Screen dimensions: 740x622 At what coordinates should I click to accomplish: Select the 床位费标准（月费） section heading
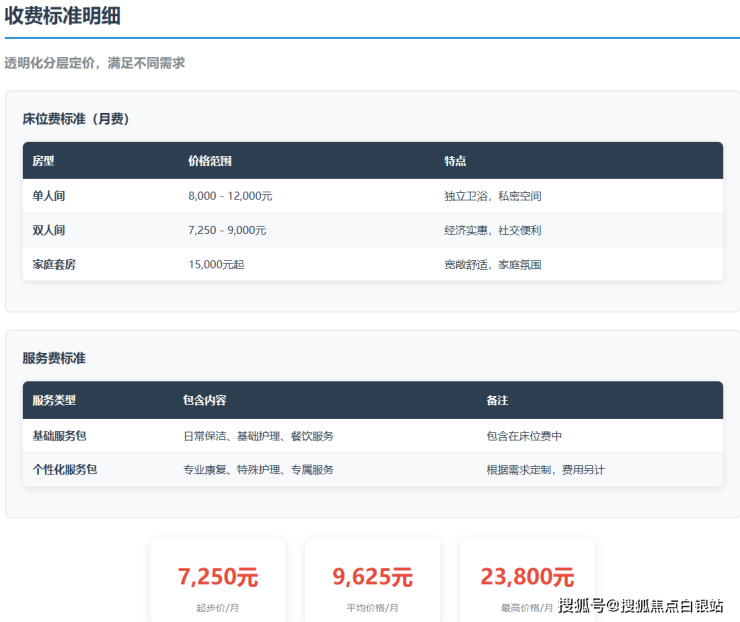(76, 119)
